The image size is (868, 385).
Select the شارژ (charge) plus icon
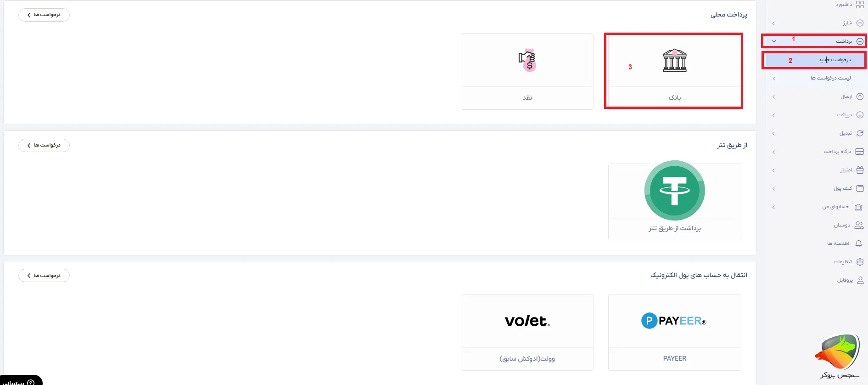(859, 23)
